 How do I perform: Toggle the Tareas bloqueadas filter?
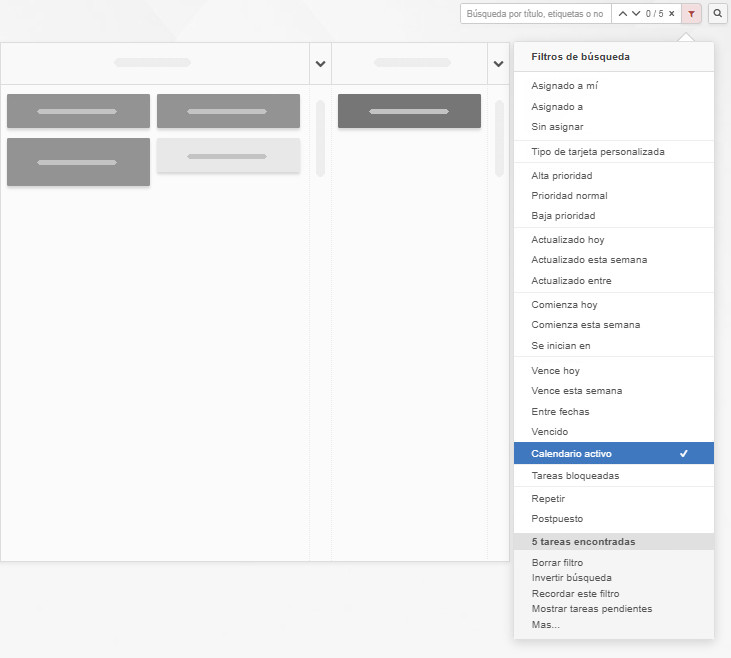pos(575,476)
